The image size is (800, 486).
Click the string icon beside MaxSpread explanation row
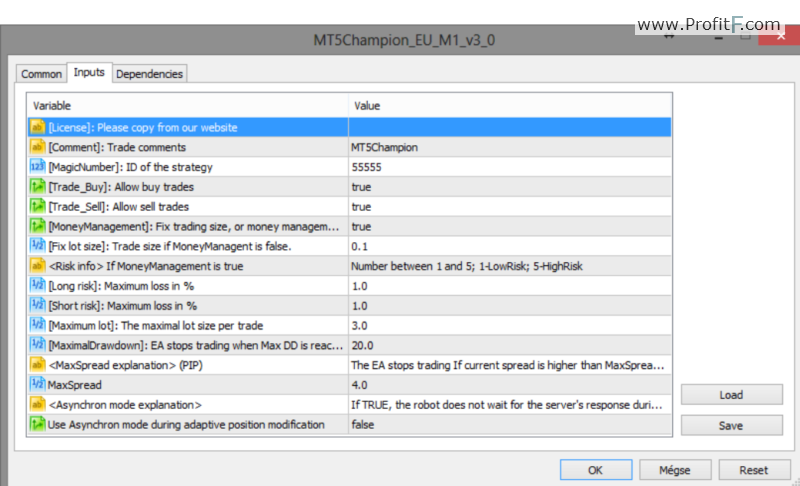point(37,365)
